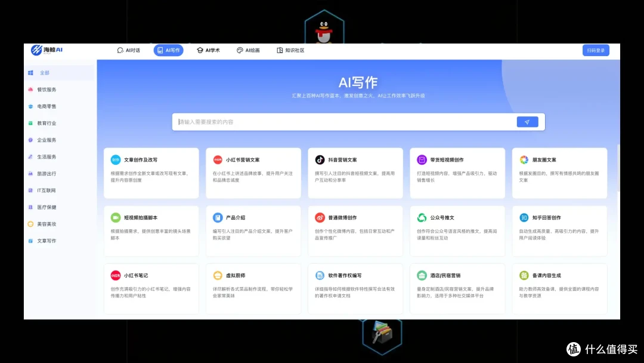
Task: Click the blue send search button
Action: (527, 122)
